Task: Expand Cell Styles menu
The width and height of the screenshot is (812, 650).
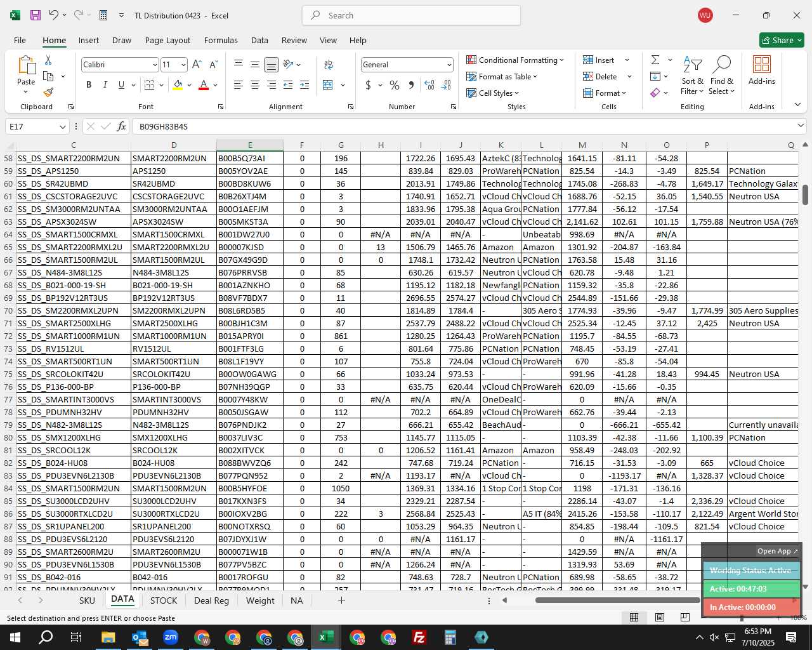Action: pos(493,93)
